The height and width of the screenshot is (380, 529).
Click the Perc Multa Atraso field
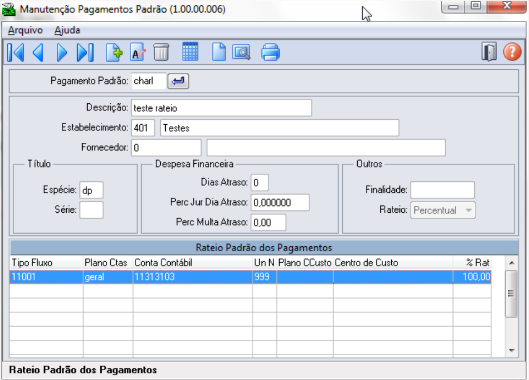click(269, 222)
